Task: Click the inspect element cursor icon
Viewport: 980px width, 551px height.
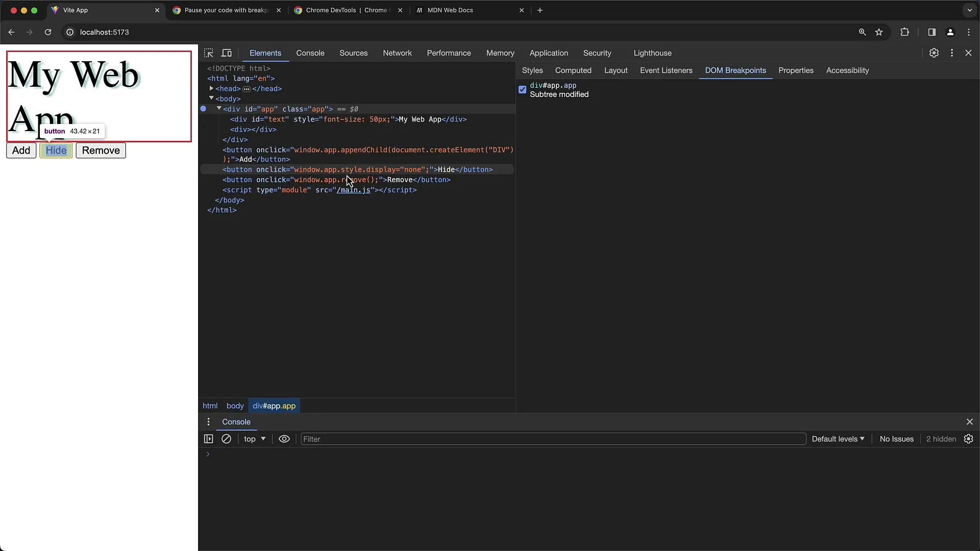Action: (209, 53)
